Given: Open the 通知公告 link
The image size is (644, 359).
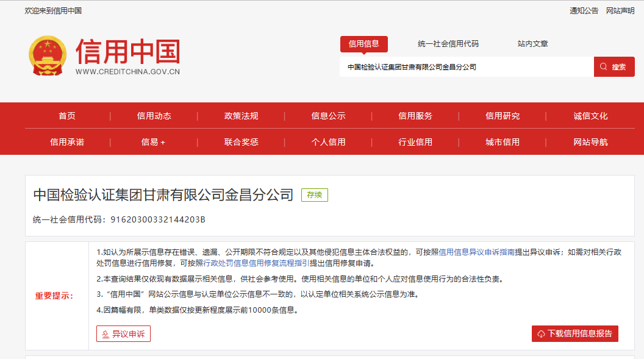Looking at the screenshot, I should pos(584,10).
